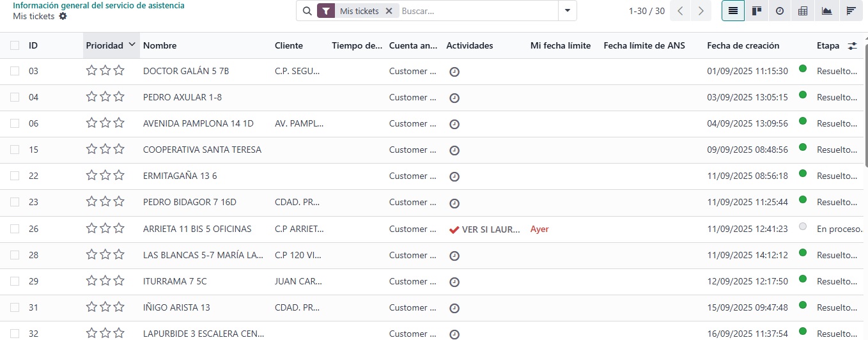
Task: Remove the Mis tickets filter facet
Action: click(389, 11)
